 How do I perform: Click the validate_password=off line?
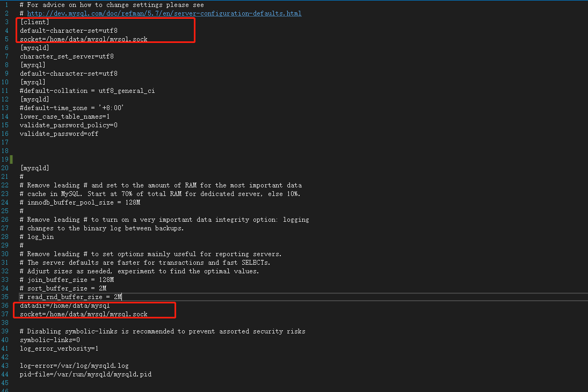coord(59,134)
